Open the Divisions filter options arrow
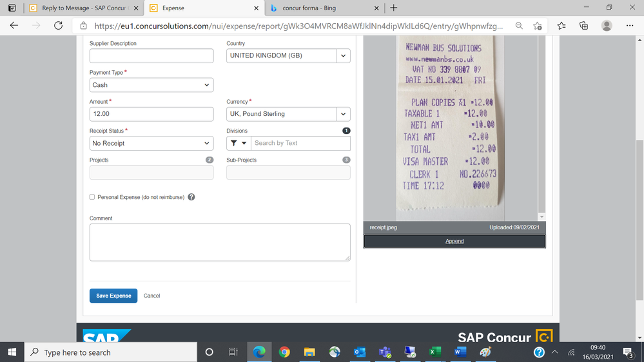644x362 pixels. coord(244,143)
